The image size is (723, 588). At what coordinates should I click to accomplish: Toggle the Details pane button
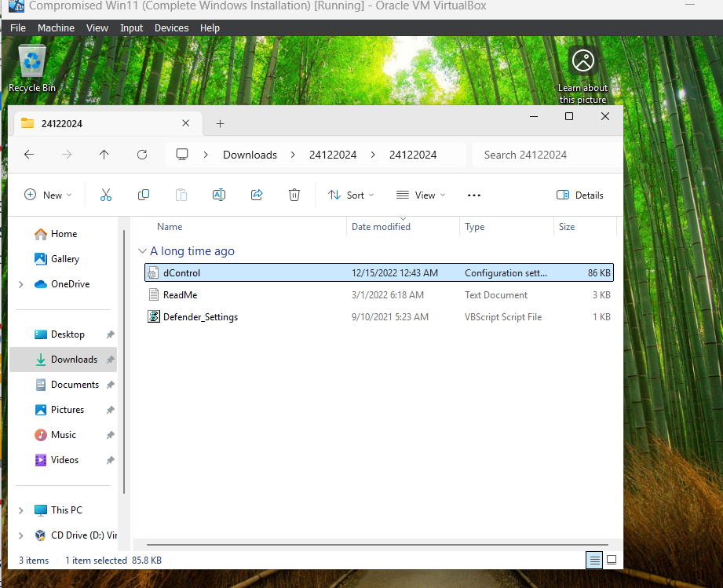click(580, 195)
